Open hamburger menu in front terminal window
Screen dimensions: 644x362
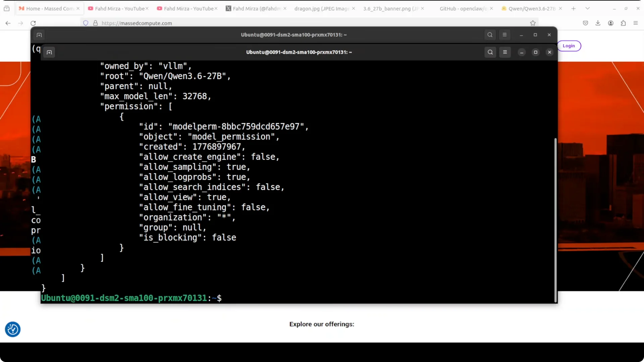(x=505, y=52)
